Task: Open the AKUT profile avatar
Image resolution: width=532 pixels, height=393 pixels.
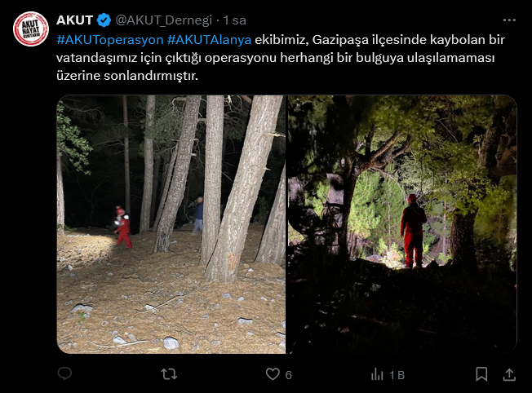Action: click(x=31, y=29)
